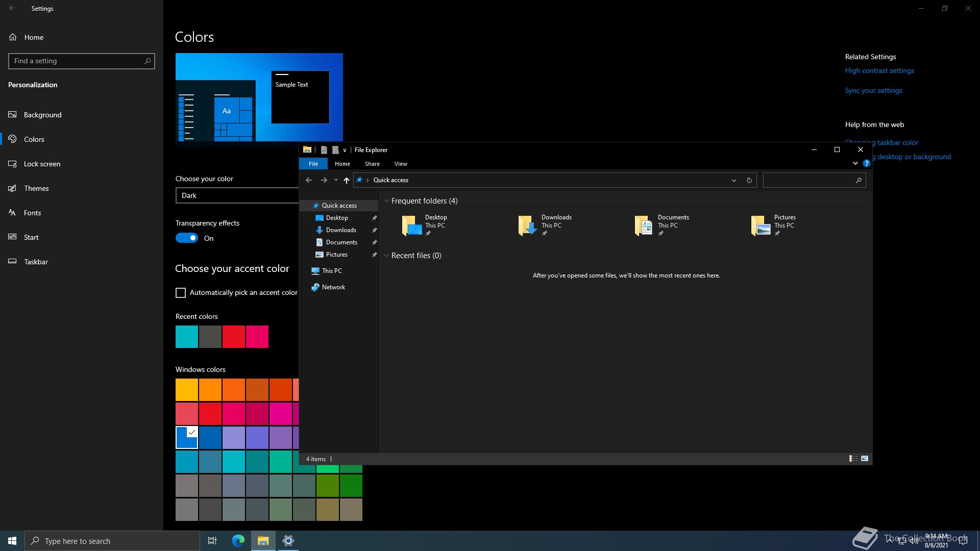Expand the File Explorer ribbon chevron
The width and height of the screenshot is (980, 551).
(855, 164)
